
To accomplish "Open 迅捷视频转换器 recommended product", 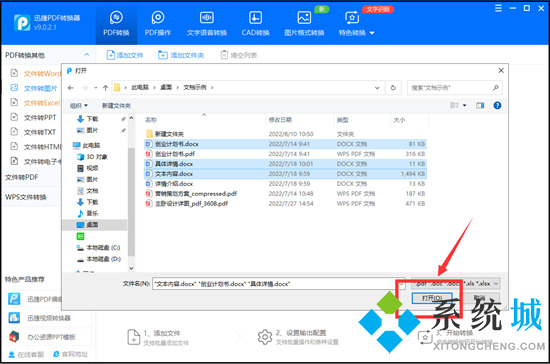I will pyautogui.click(x=39, y=318).
